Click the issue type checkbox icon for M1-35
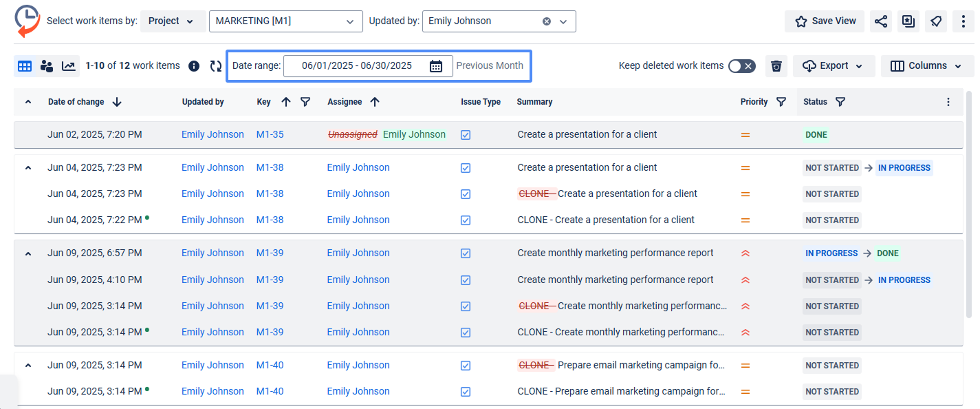This screenshot has width=980, height=409. (x=466, y=135)
